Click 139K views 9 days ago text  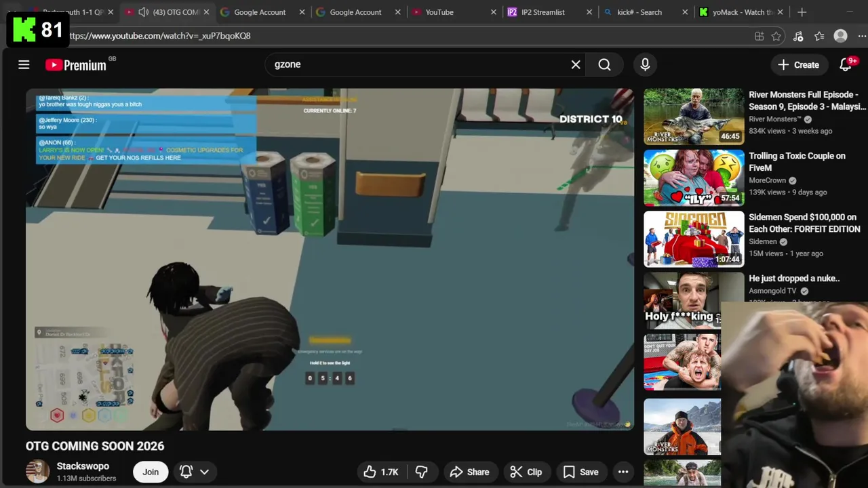[x=787, y=192]
